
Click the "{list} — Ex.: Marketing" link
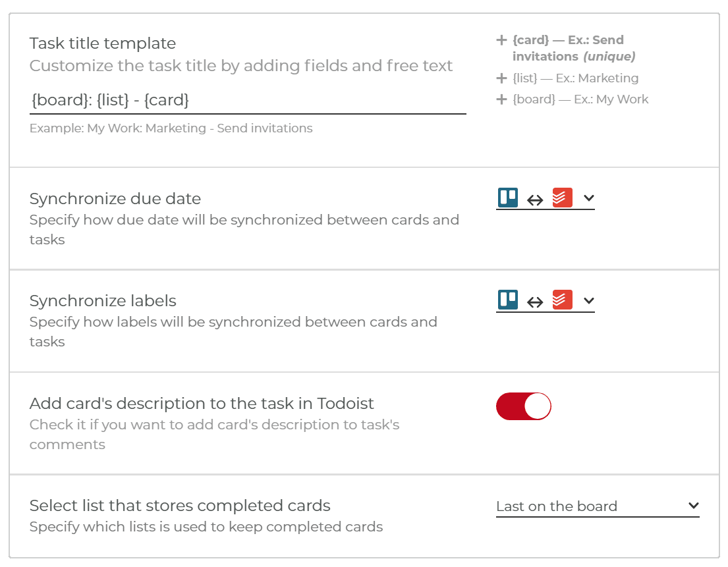[x=573, y=78]
